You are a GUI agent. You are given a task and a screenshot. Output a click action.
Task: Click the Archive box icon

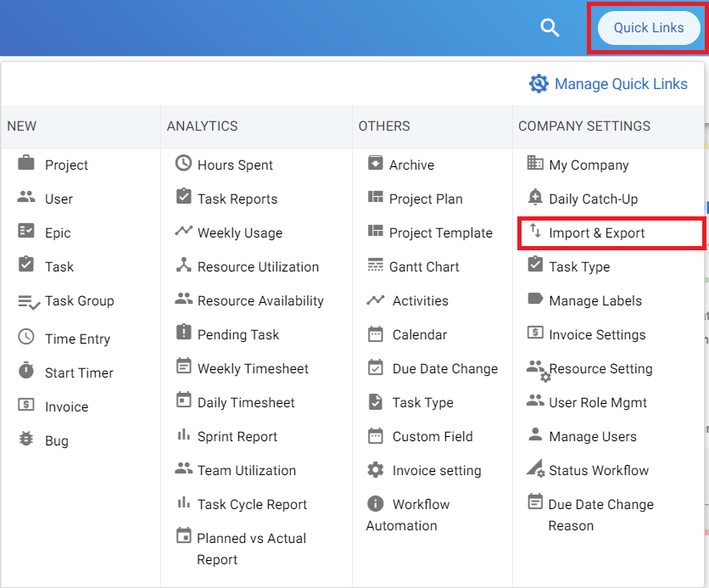pyautogui.click(x=376, y=162)
